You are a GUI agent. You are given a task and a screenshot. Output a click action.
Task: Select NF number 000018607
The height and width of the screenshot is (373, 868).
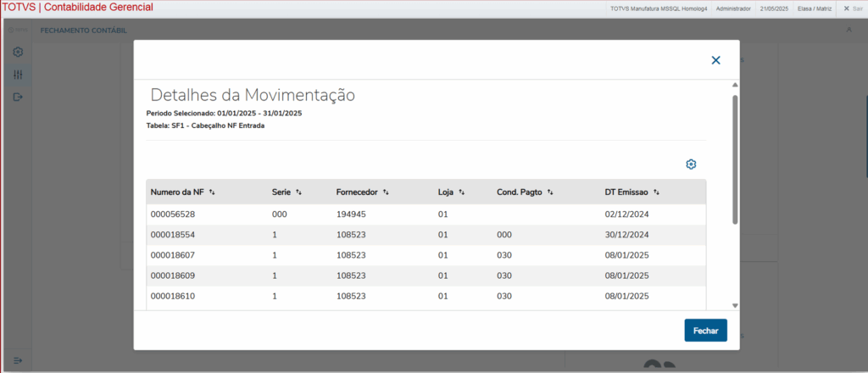[x=173, y=255]
